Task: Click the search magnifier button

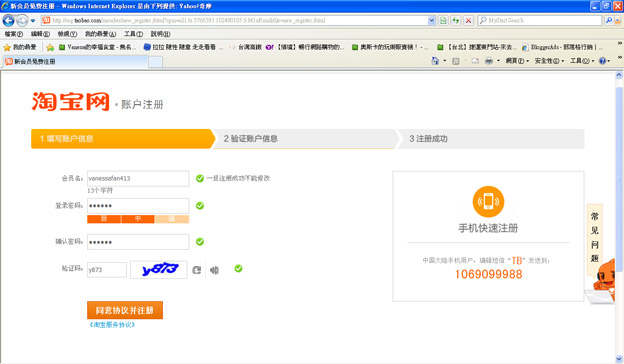Action: 608,20
